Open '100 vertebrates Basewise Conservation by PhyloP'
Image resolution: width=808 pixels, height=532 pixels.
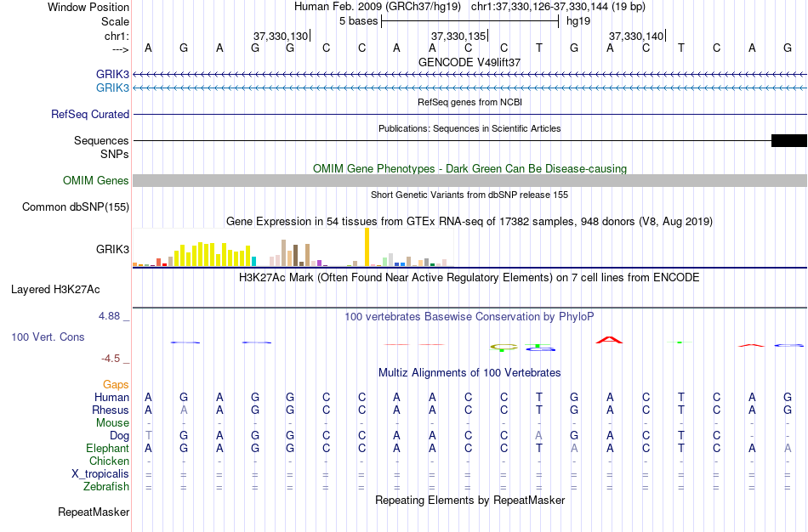(x=469, y=317)
